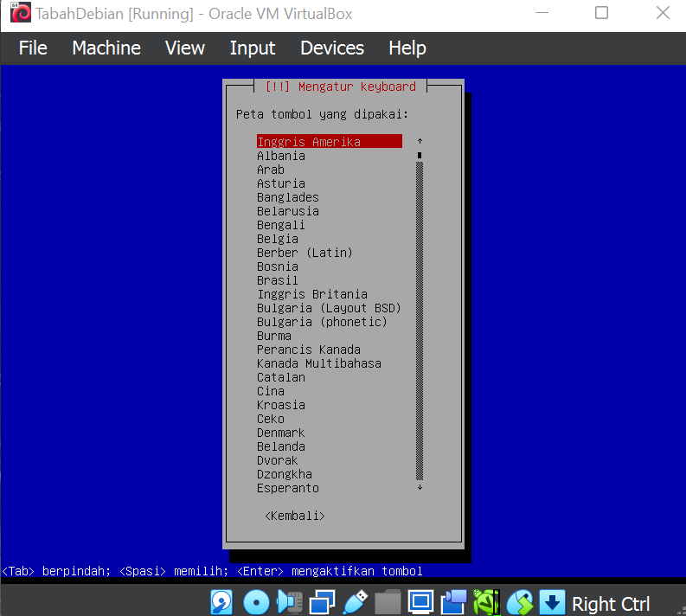Open the File menu

pyautogui.click(x=33, y=48)
